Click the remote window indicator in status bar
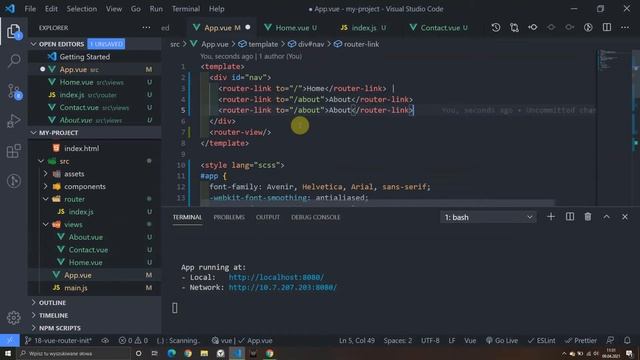640x360 pixels. pos(9,340)
